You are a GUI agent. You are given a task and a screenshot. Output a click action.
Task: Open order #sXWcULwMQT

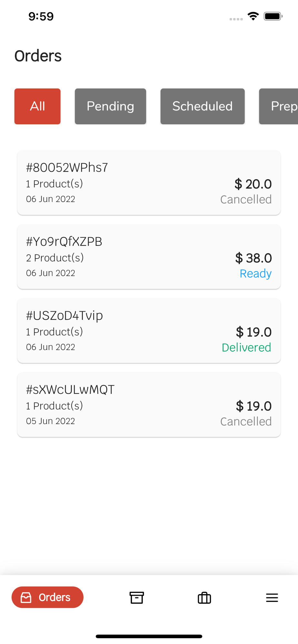(x=149, y=405)
